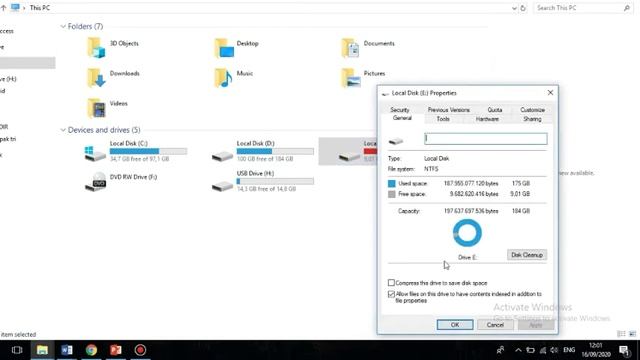Select the Local Disk (C:) drive icon

coord(95,153)
